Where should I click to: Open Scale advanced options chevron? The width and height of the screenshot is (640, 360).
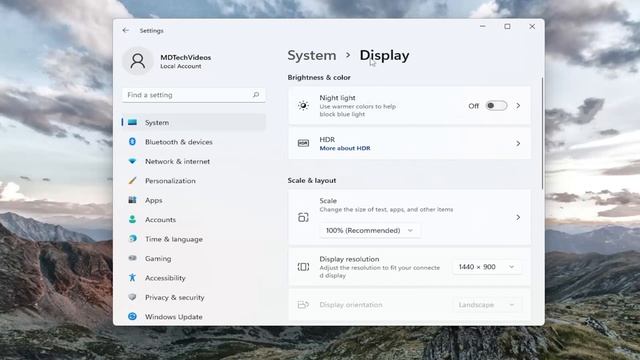[518, 218]
